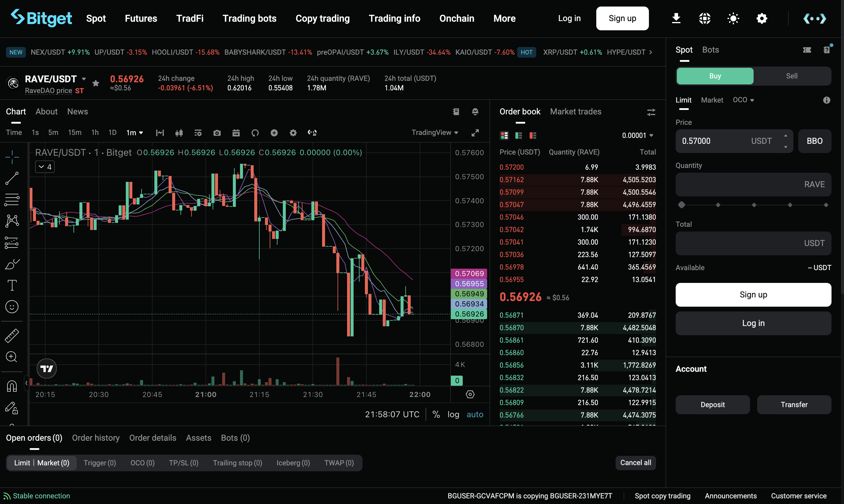This screenshot has width=844, height=504.
Task: Select the ruler measure tool
Action: coord(12,336)
